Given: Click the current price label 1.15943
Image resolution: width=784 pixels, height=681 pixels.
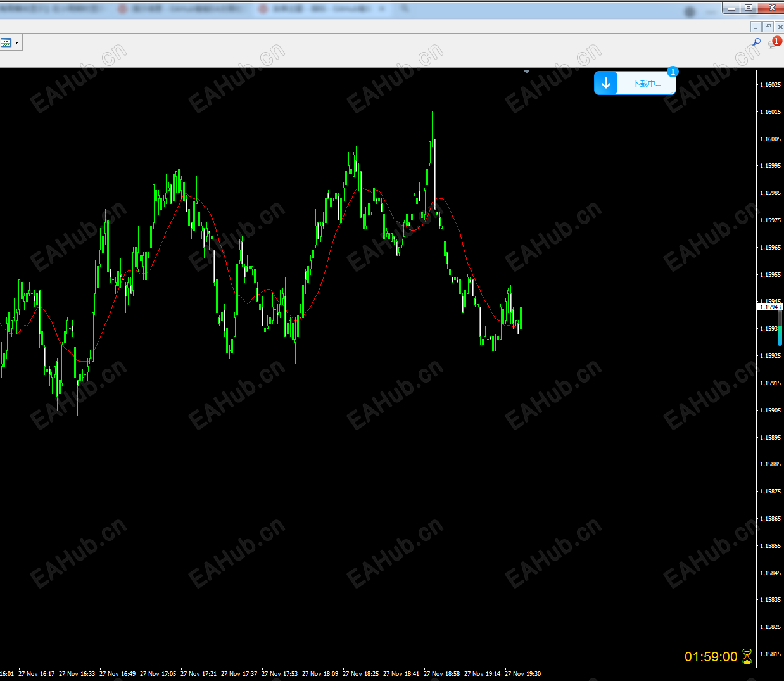Looking at the screenshot, I should click(770, 307).
